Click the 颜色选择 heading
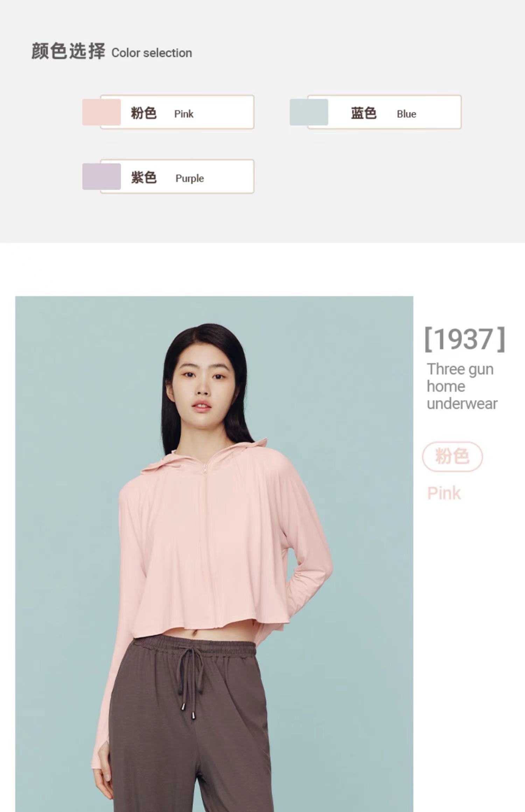525x812 pixels. point(68,51)
